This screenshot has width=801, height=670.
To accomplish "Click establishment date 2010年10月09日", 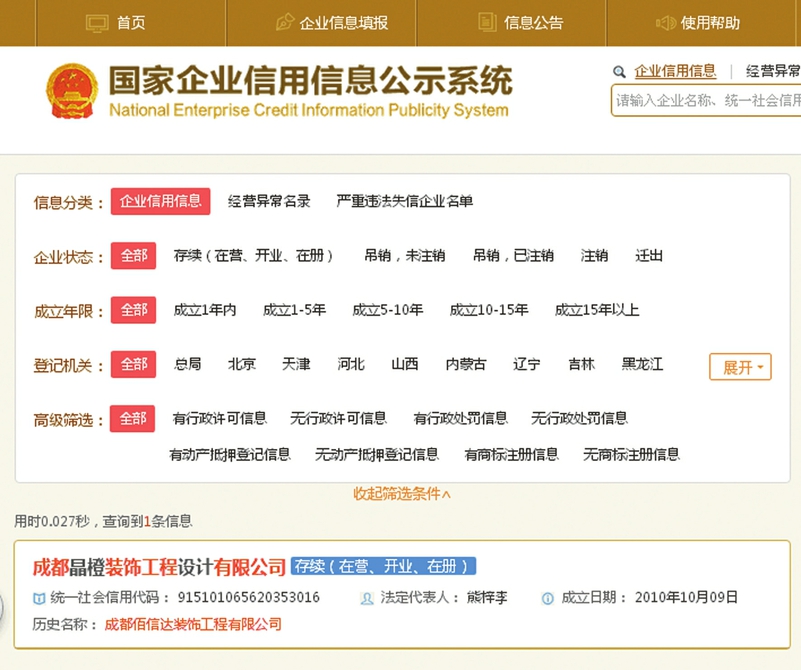I will point(686,597).
